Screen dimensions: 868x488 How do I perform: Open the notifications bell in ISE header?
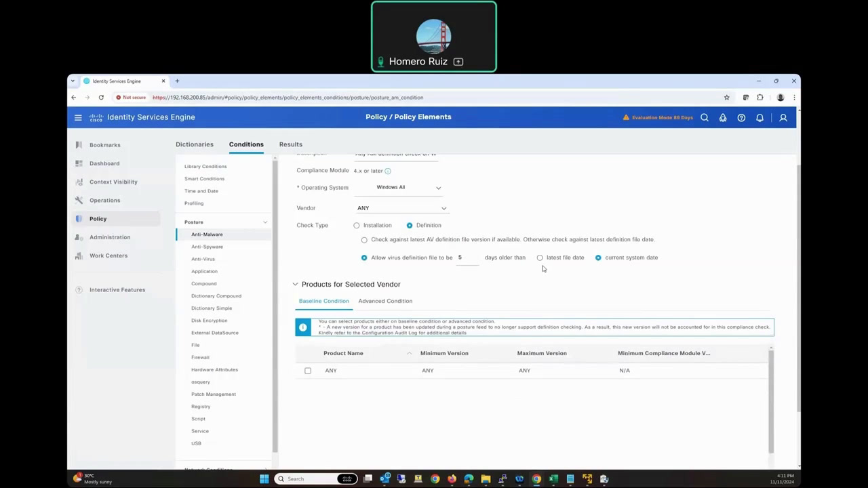[x=759, y=117]
